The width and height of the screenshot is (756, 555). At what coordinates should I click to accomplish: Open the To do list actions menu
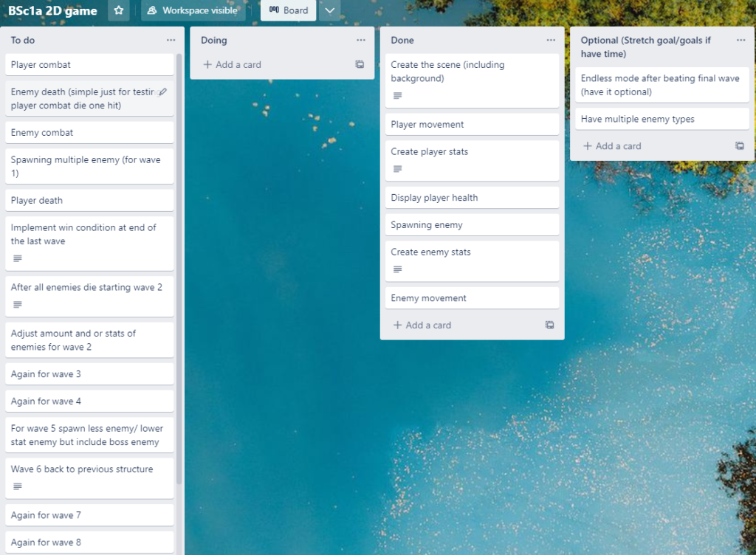tap(171, 40)
